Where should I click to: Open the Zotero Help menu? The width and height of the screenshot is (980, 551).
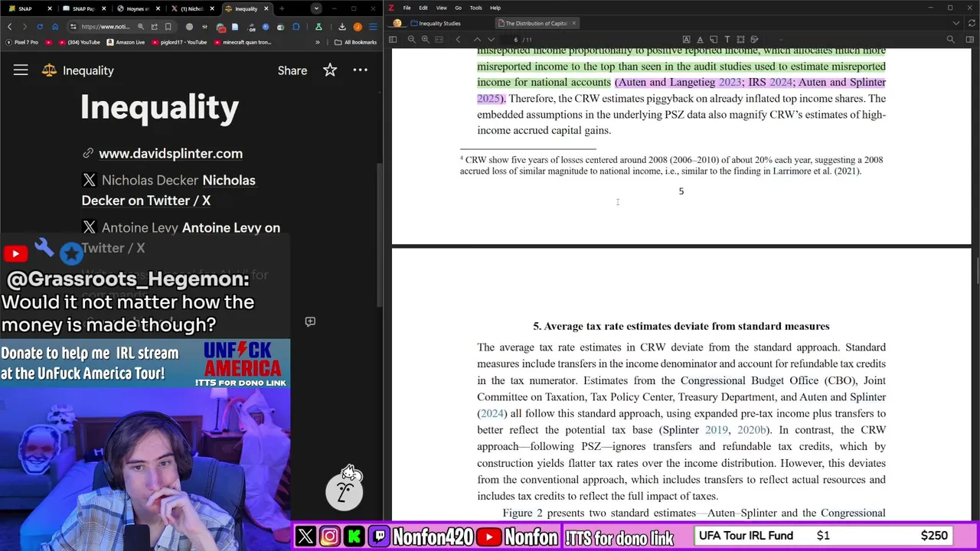(x=495, y=8)
